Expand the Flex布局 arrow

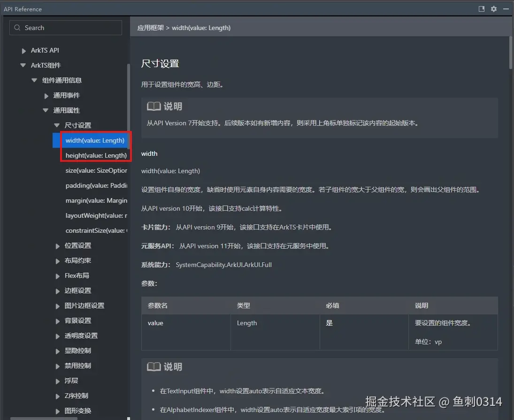click(57, 276)
